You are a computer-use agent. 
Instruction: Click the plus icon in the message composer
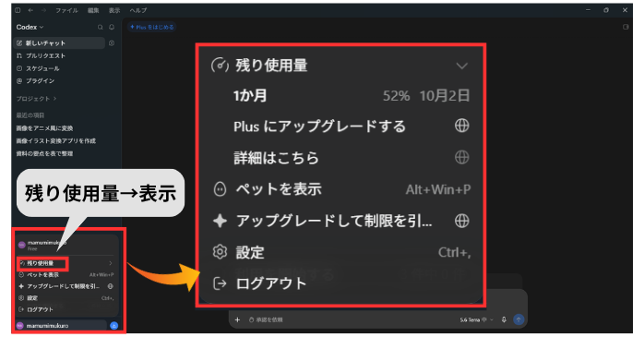tap(237, 319)
